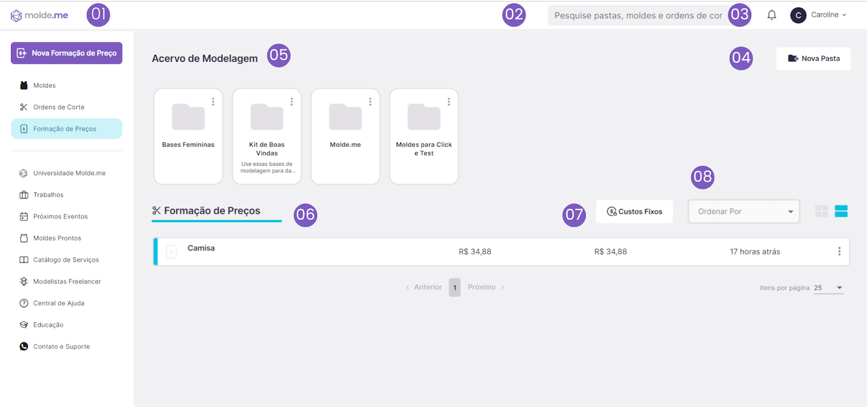Open options menu of Bases Femininas folder
The width and height of the screenshot is (868, 407).
(x=213, y=101)
